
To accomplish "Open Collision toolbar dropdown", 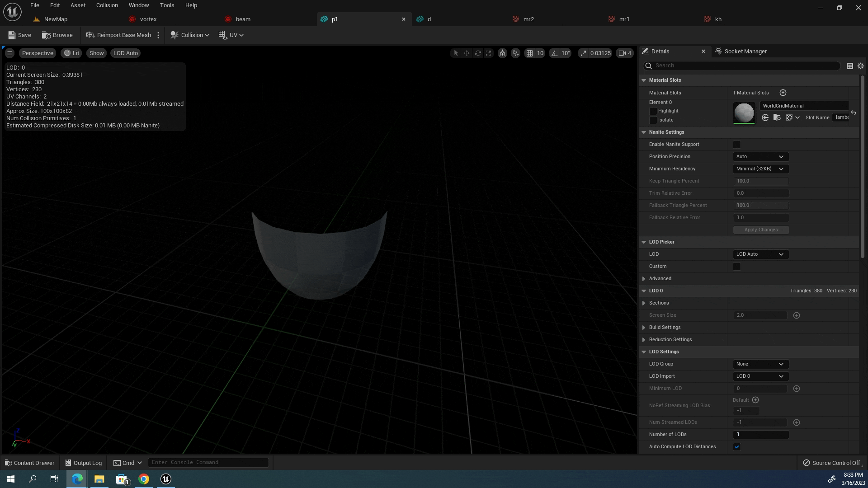I will point(190,35).
